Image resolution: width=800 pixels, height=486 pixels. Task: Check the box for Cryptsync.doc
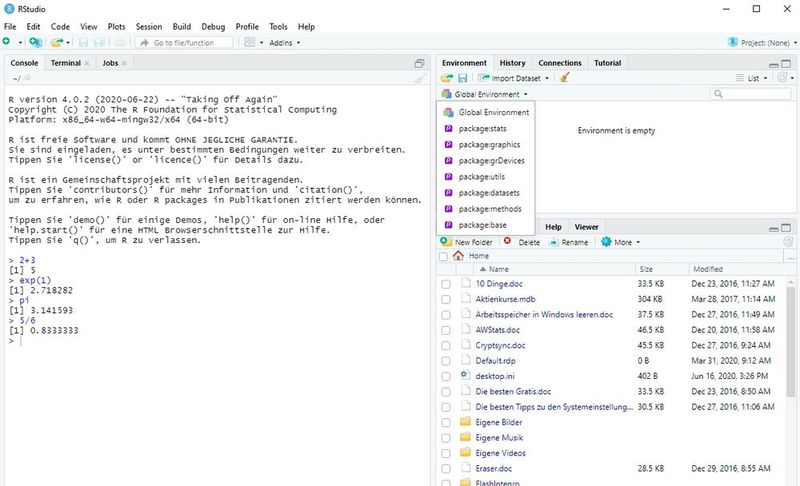click(x=446, y=346)
